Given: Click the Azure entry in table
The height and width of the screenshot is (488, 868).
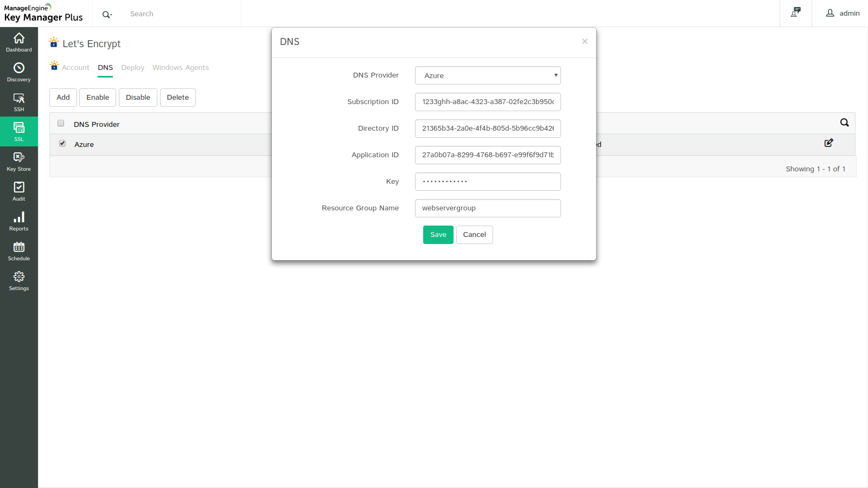Looking at the screenshot, I should coord(84,145).
